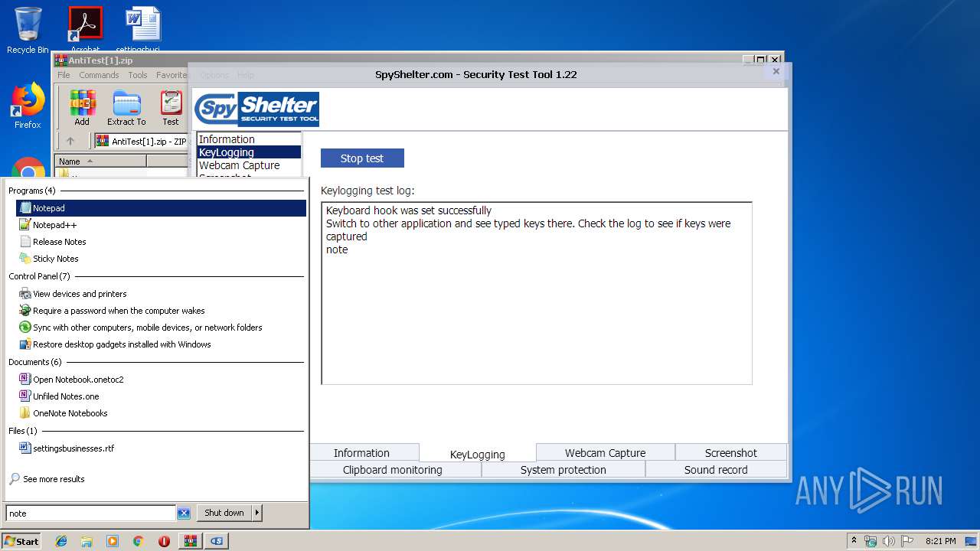Switch to SpyShelter taskbar button
Screen dimensions: 980x551
click(217, 541)
